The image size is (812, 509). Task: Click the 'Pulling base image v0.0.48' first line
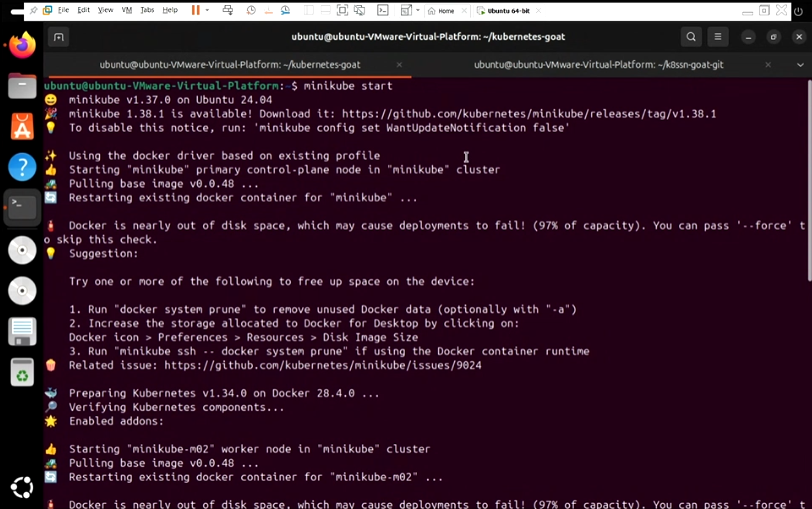[164, 184]
